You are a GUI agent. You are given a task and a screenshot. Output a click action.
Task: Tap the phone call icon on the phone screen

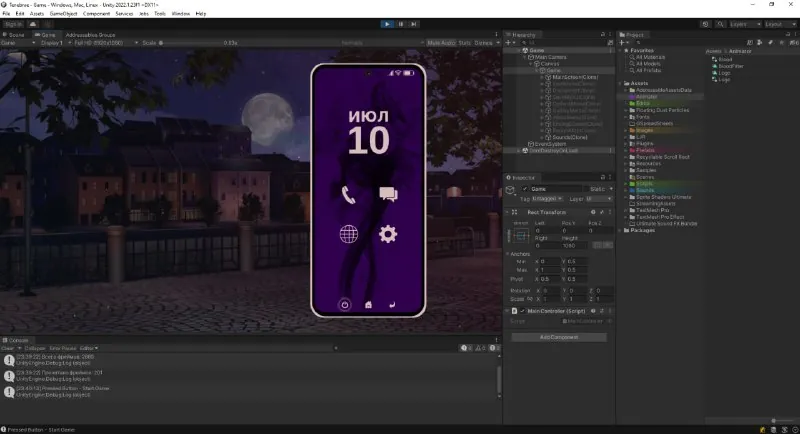pyautogui.click(x=348, y=195)
